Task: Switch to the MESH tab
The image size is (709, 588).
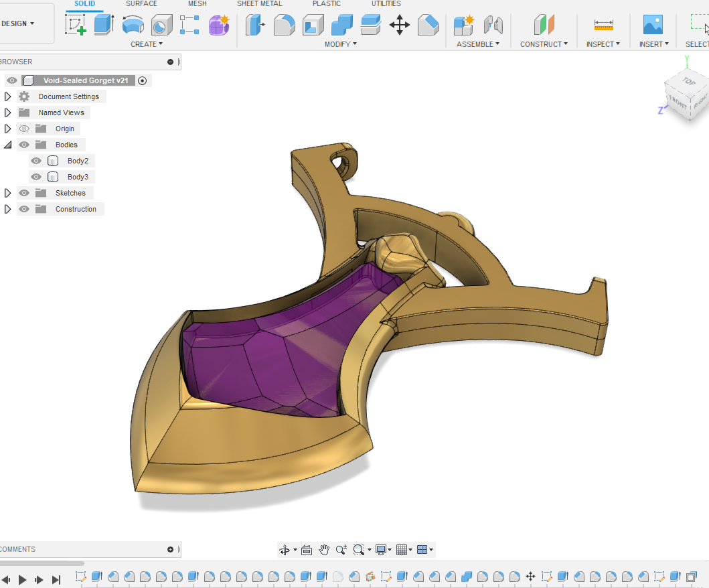Action: tap(197, 3)
